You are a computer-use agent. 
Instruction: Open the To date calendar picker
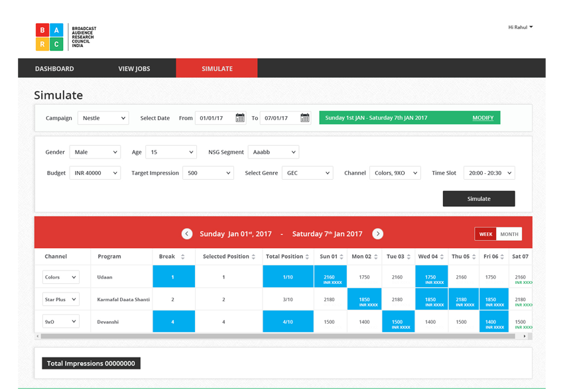coord(304,118)
